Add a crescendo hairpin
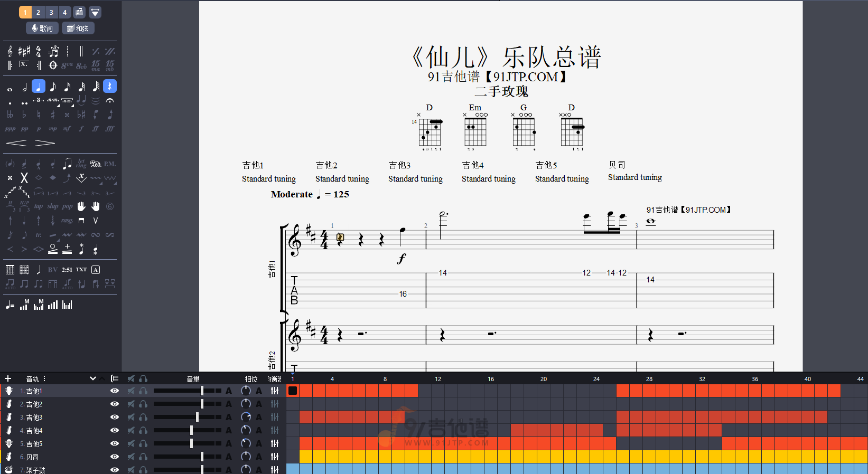 tap(16, 143)
